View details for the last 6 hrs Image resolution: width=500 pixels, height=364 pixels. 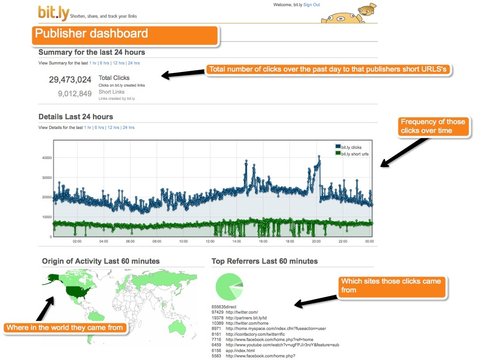pyautogui.click(x=99, y=127)
